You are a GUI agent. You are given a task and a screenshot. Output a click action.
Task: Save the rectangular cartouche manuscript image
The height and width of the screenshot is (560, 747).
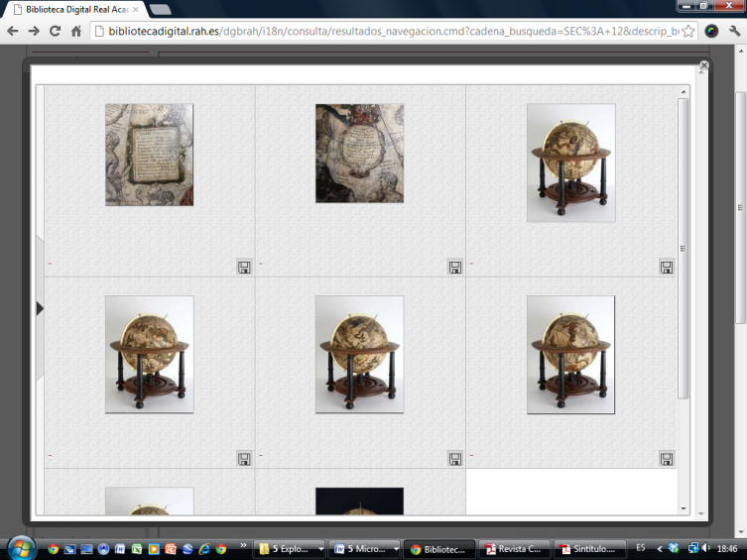tap(244, 267)
